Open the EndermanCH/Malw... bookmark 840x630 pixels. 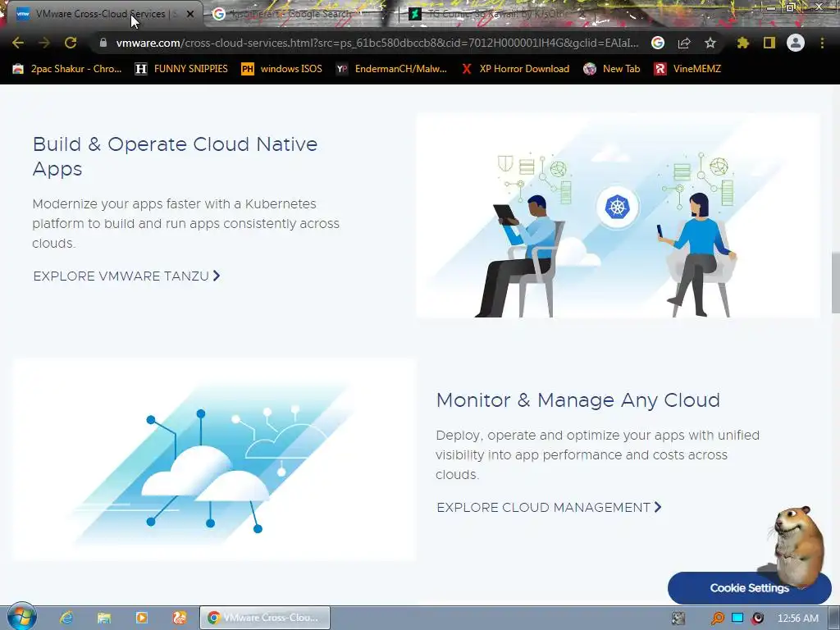coord(391,69)
